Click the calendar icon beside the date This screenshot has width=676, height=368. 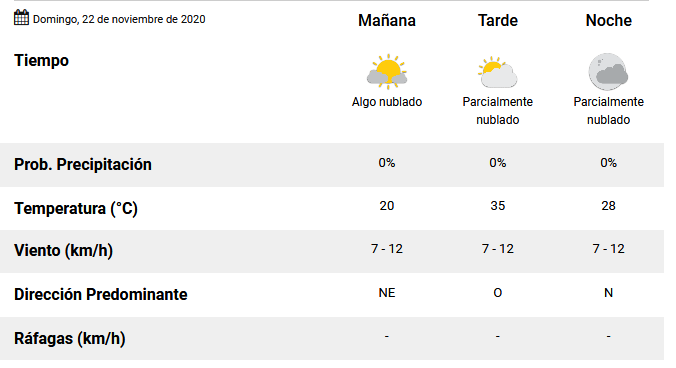click(21, 18)
